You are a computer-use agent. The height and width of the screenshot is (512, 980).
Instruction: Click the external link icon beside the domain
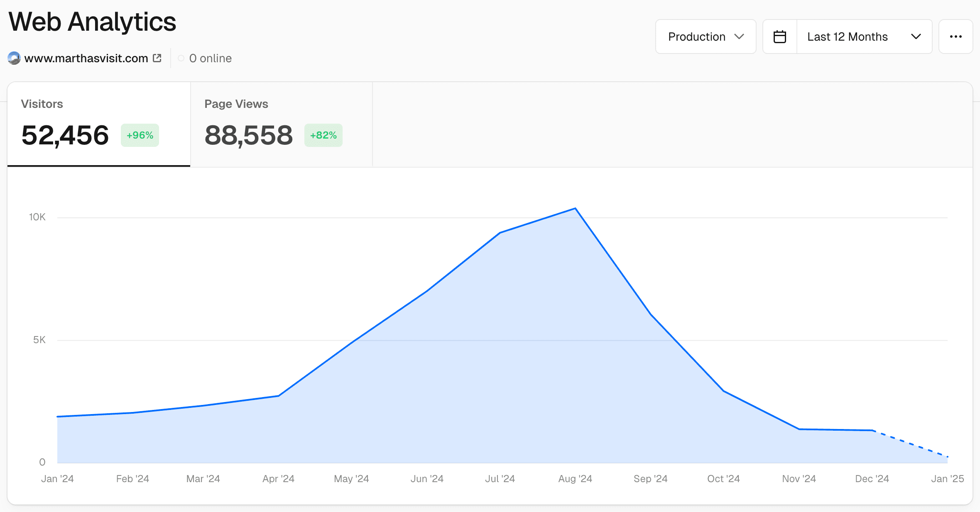pyautogui.click(x=157, y=58)
